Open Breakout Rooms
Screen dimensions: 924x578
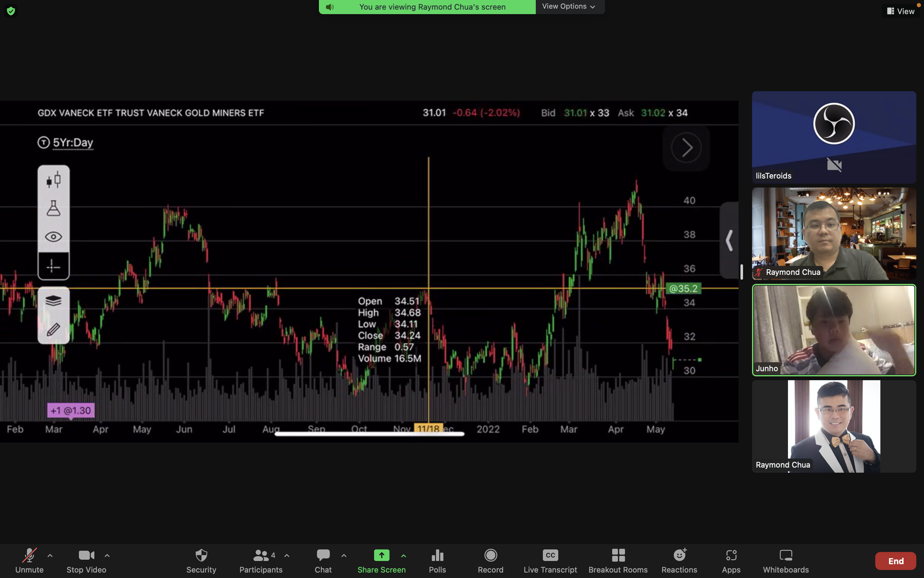coord(618,560)
